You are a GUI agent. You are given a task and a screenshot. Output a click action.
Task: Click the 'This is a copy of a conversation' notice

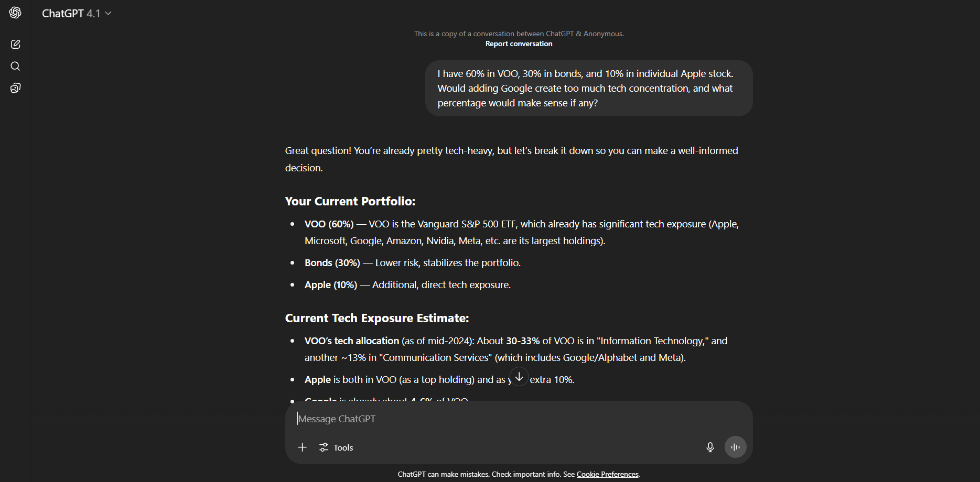pos(519,34)
